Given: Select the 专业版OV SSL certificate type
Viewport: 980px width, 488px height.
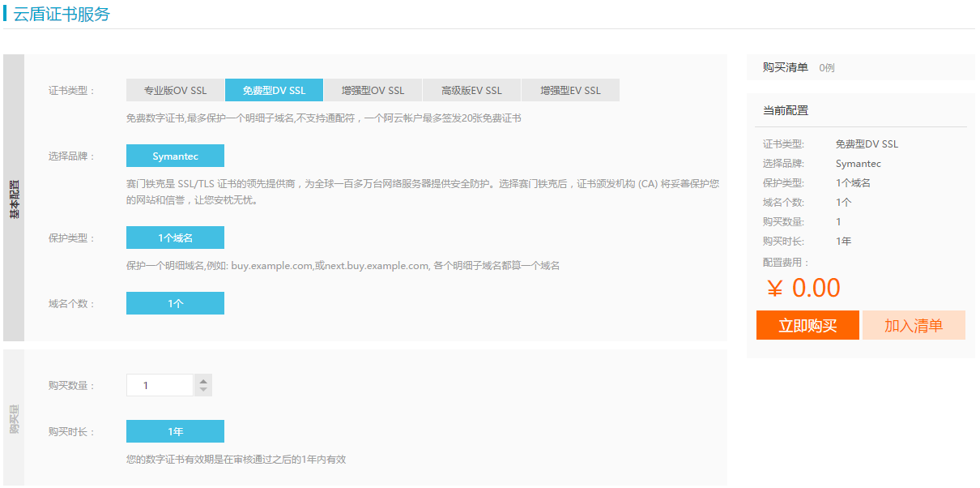Looking at the screenshot, I should 175,90.
